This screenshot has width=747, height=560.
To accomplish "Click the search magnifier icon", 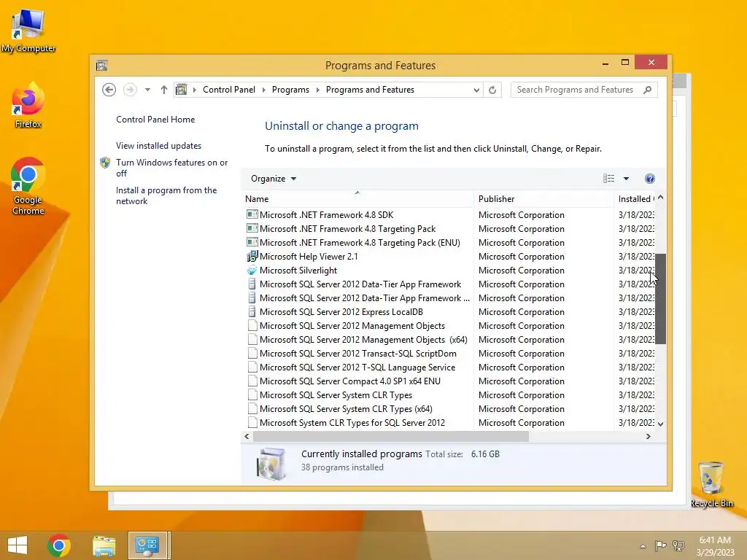I will (x=648, y=90).
